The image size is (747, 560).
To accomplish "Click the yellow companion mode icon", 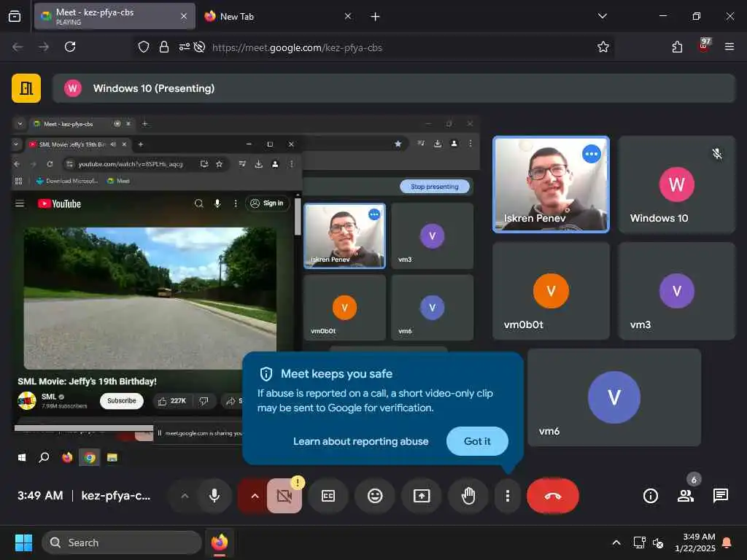I will click(x=26, y=88).
